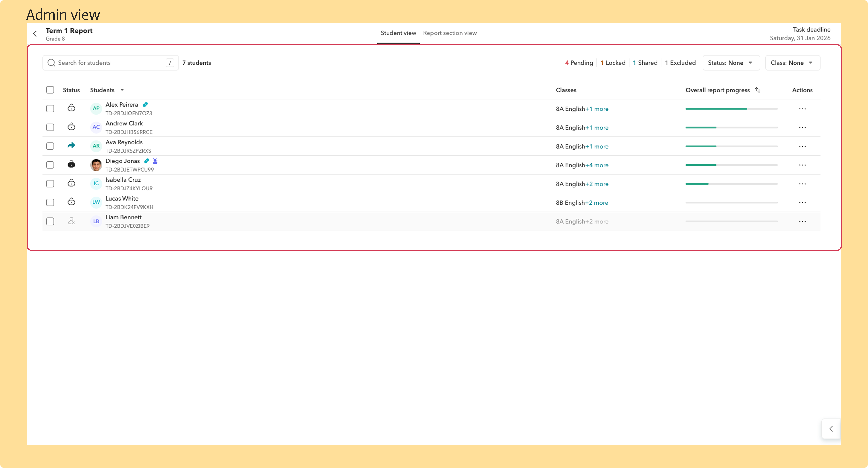This screenshot has width=868, height=468.
Task: Select the checkbox for Liam Bennett
Action: click(50, 221)
